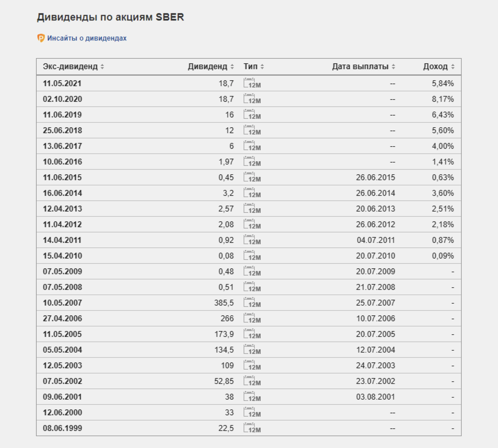Click the orange Pro insights logo icon
498x448 pixels.
tap(41, 38)
